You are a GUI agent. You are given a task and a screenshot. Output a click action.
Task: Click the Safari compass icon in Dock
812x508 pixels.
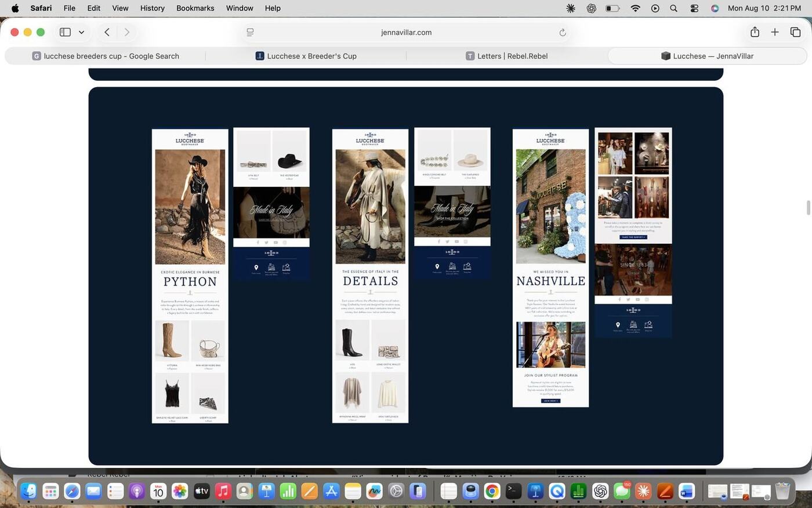pos(72,492)
